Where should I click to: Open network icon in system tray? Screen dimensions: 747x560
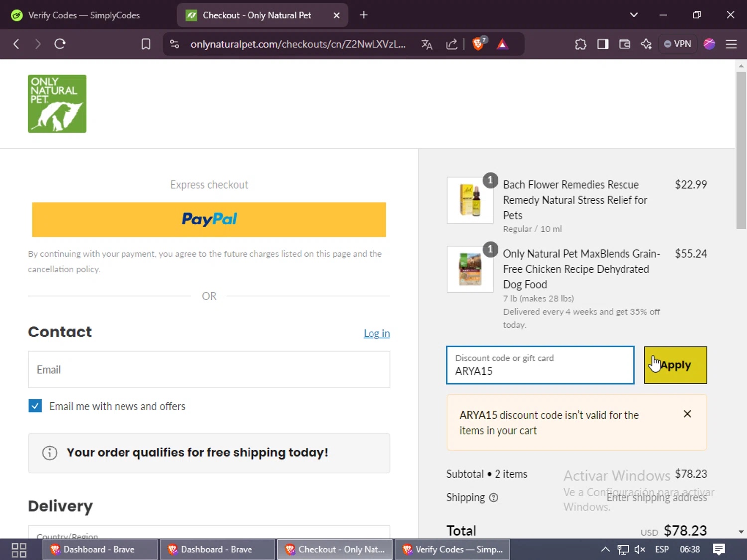click(x=623, y=550)
